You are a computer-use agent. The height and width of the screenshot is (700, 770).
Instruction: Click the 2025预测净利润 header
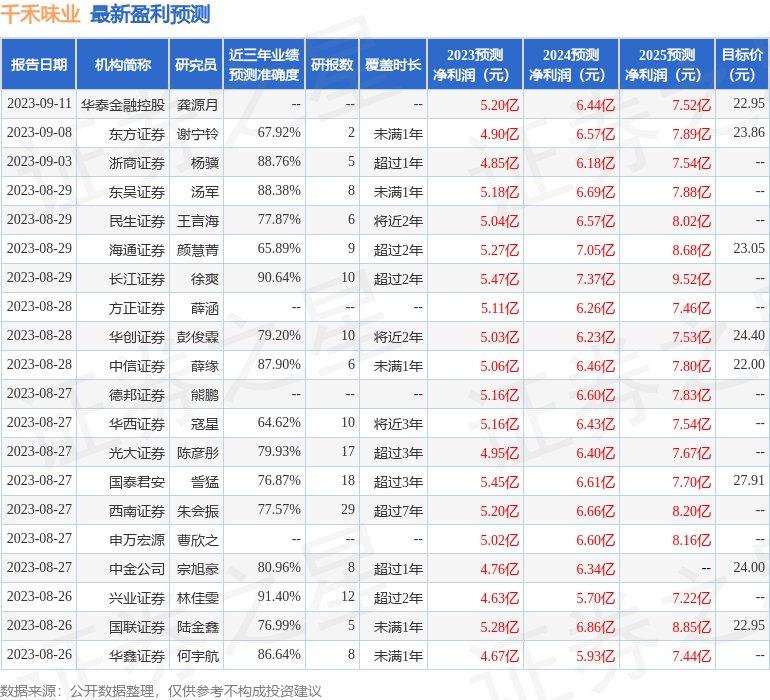(667, 64)
